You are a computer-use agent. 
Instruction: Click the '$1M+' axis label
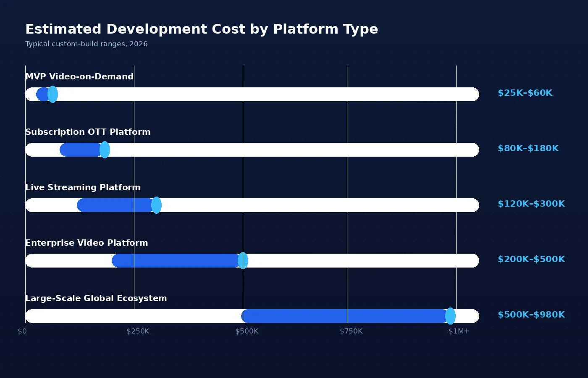pyautogui.click(x=459, y=331)
